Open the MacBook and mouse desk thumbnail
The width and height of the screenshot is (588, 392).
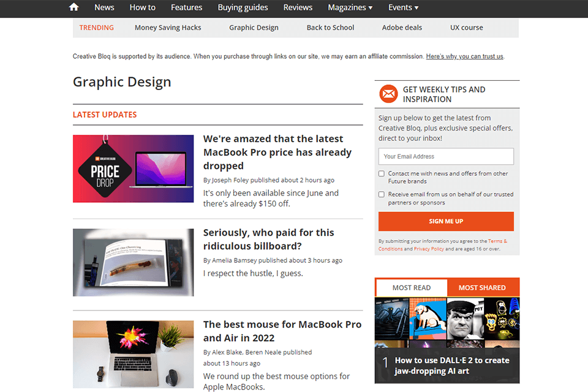[x=133, y=354]
